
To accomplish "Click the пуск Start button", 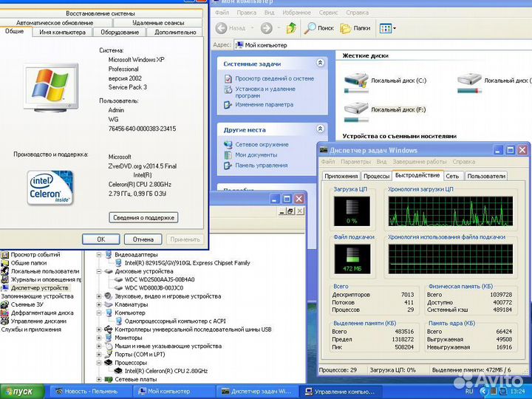I will (22, 392).
